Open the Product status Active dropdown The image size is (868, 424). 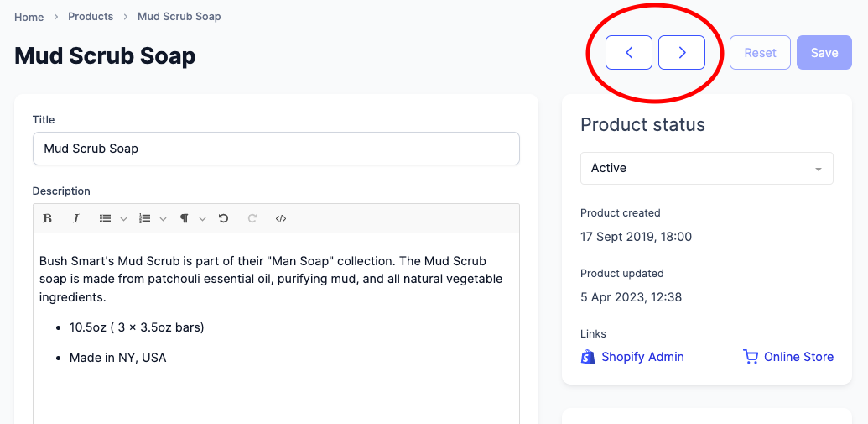coord(706,168)
